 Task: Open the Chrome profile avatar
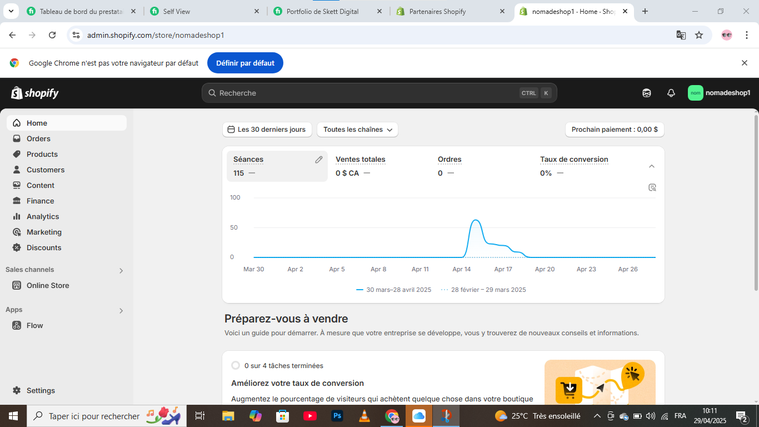pos(727,35)
